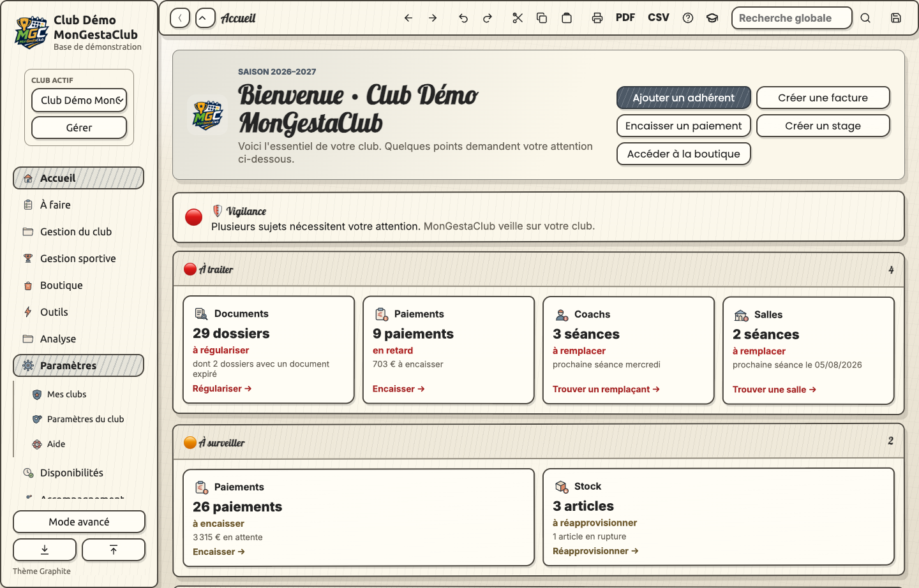Click the upload arrow button
The height and width of the screenshot is (588, 919).
click(x=114, y=550)
